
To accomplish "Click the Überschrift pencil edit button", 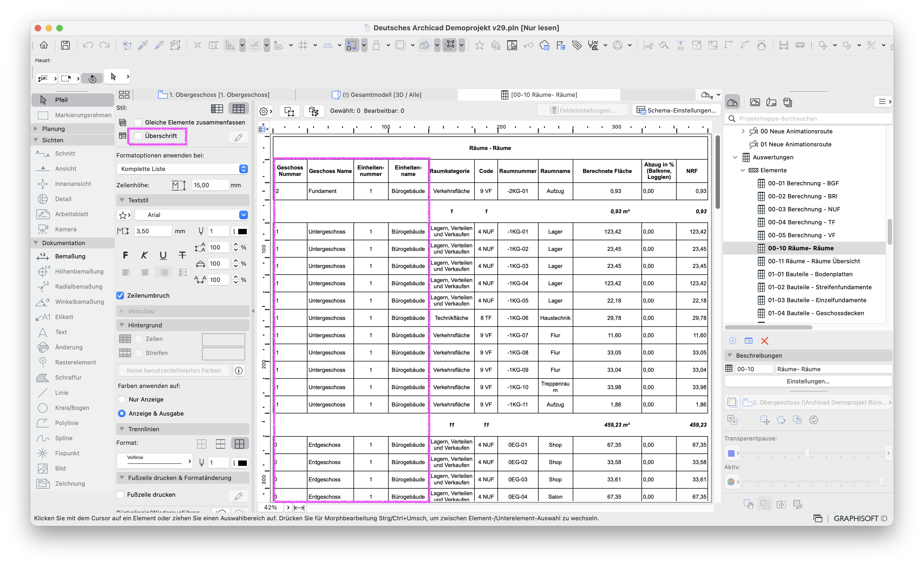I will tap(238, 137).
